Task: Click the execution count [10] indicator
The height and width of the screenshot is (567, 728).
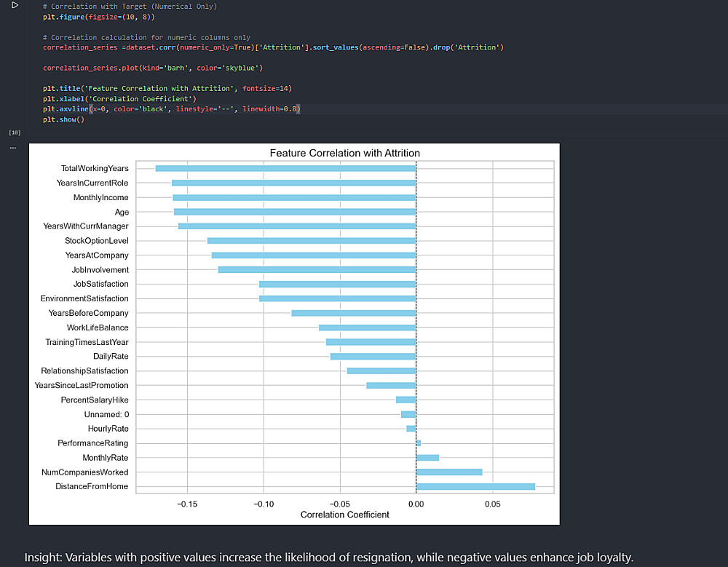Action: tap(15, 133)
